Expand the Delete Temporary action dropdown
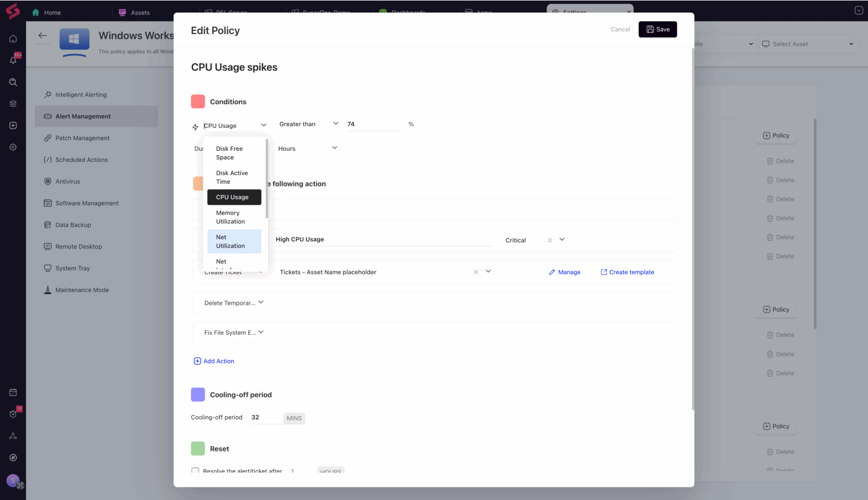 261,303
